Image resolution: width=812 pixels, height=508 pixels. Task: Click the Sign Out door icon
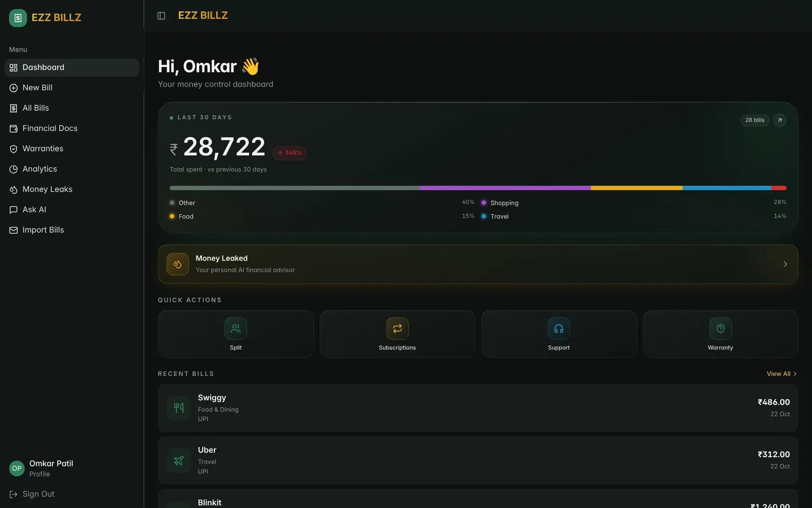(14, 494)
